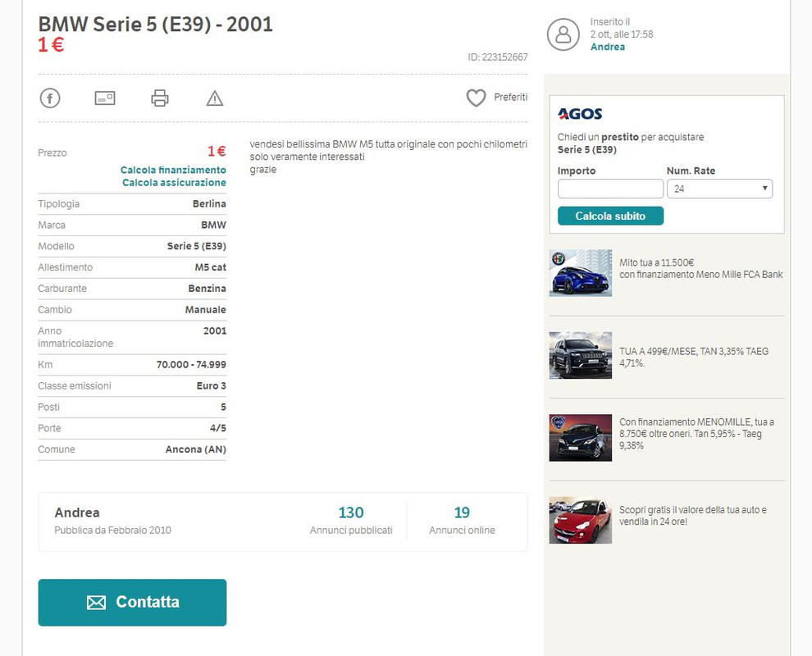Click the Porte value 4/5
812x656 pixels.
(218, 428)
